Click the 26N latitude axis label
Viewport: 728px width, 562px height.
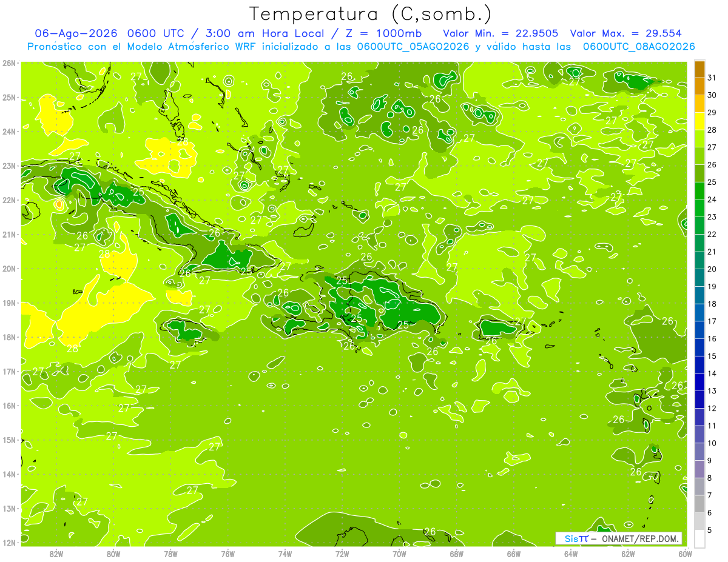click(x=9, y=63)
